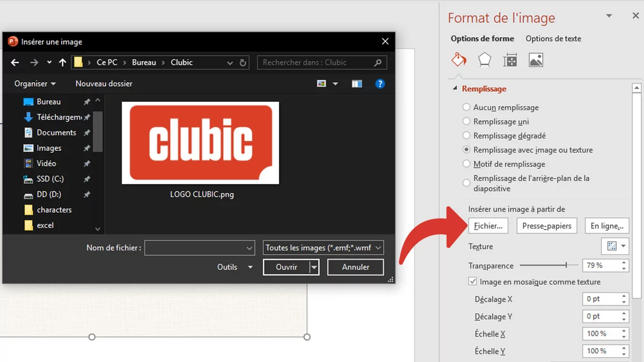Click the Fichier... button
This screenshot has height=362, width=644.
pyautogui.click(x=488, y=226)
